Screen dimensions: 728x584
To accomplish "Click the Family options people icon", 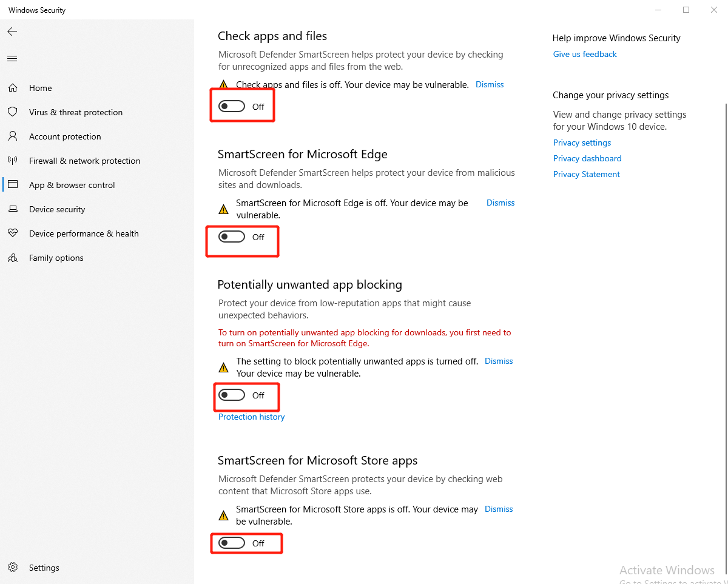I will [13, 258].
